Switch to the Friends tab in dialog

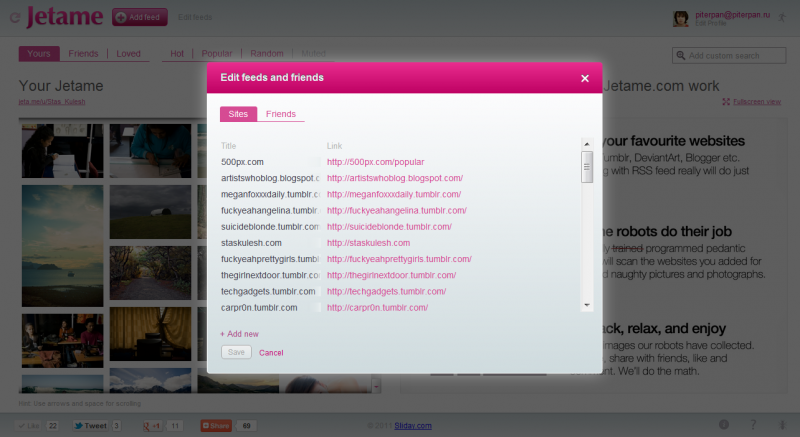281,114
